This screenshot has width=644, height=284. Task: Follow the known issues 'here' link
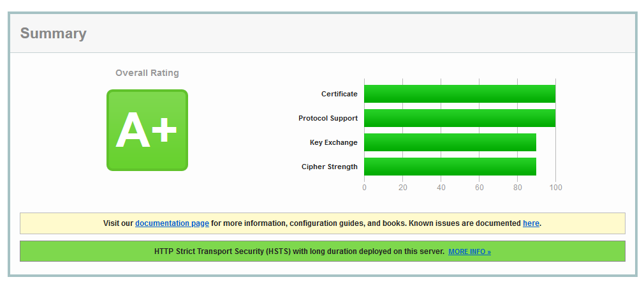click(531, 223)
